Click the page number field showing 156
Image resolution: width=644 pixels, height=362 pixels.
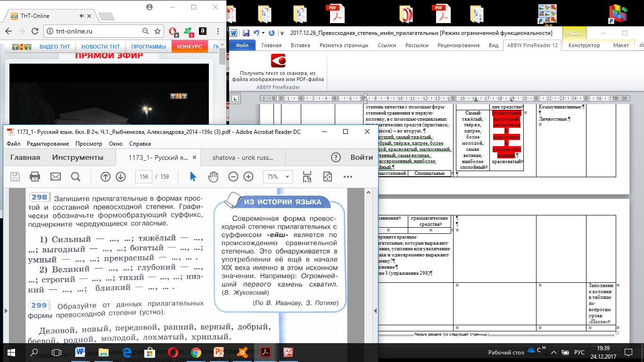click(x=144, y=177)
